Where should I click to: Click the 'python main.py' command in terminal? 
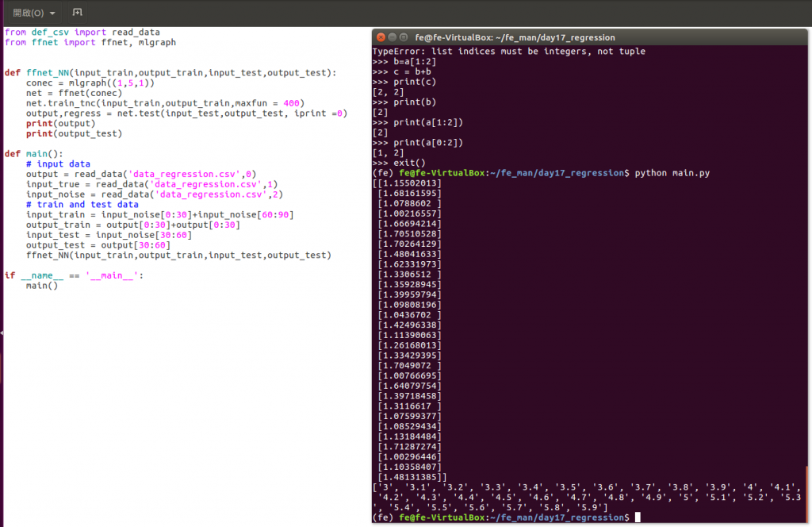672,173
